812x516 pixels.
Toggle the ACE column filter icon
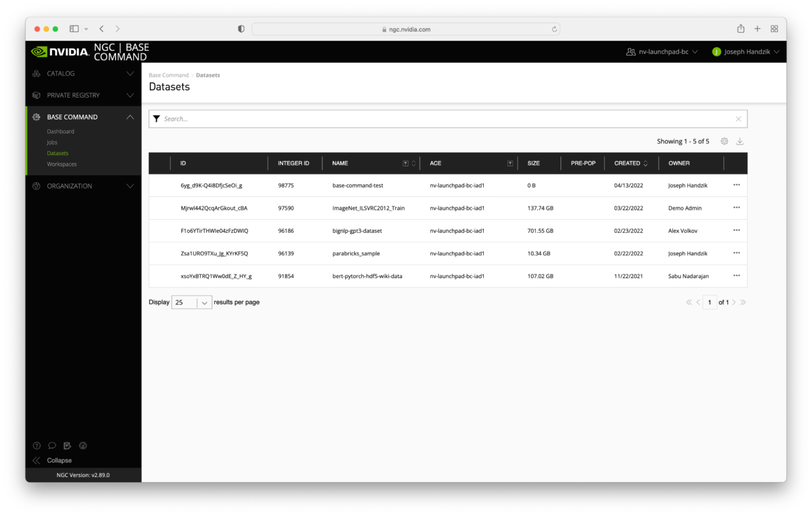click(x=510, y=164)
